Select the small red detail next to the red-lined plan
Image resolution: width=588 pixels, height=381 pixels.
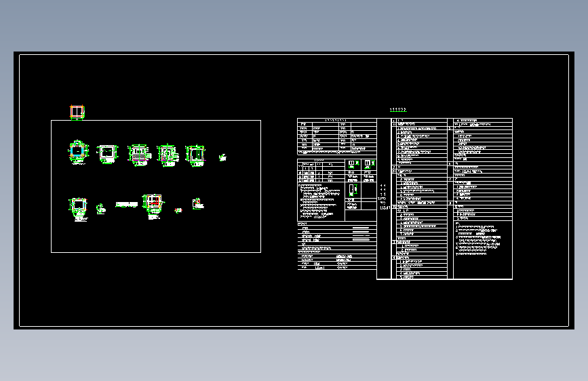pyautogui.click(x=178, y=210)
